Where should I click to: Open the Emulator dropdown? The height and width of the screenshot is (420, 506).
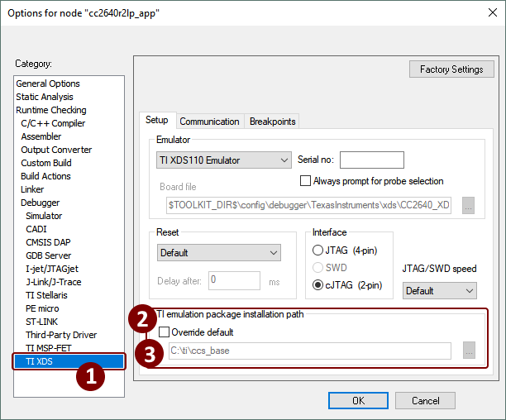(x=222, y=160)
